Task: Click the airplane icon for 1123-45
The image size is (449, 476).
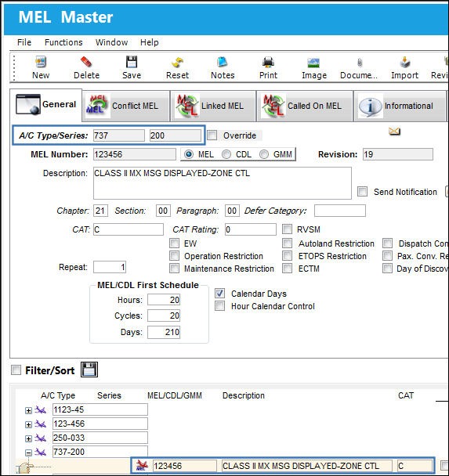Action: [x=40, y=410]
